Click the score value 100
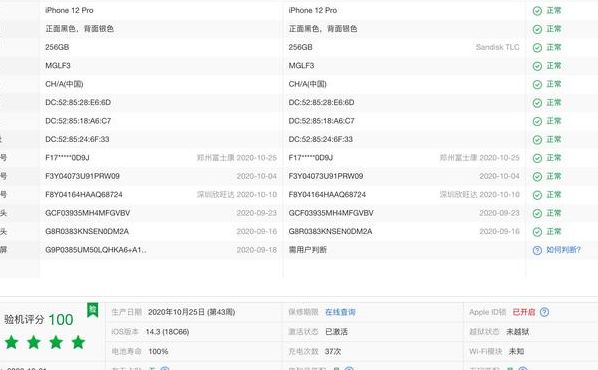Screen dimensions: 598x370 pyautogui.click(x=61, y=320)
